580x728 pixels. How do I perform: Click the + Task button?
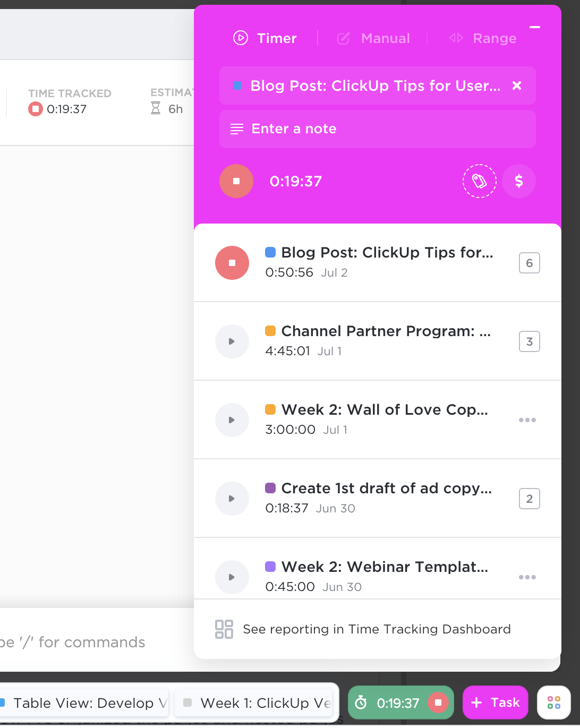pyautogui.click(x=495, y=703)
